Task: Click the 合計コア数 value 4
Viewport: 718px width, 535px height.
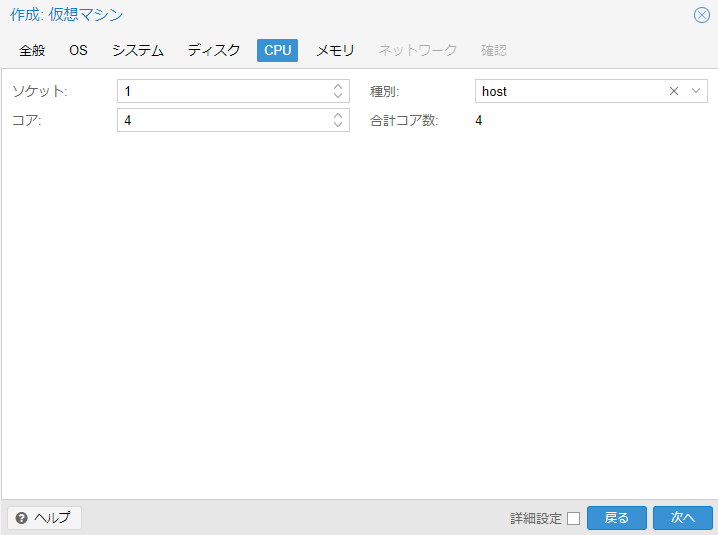Action: click(x=479, y=120)
